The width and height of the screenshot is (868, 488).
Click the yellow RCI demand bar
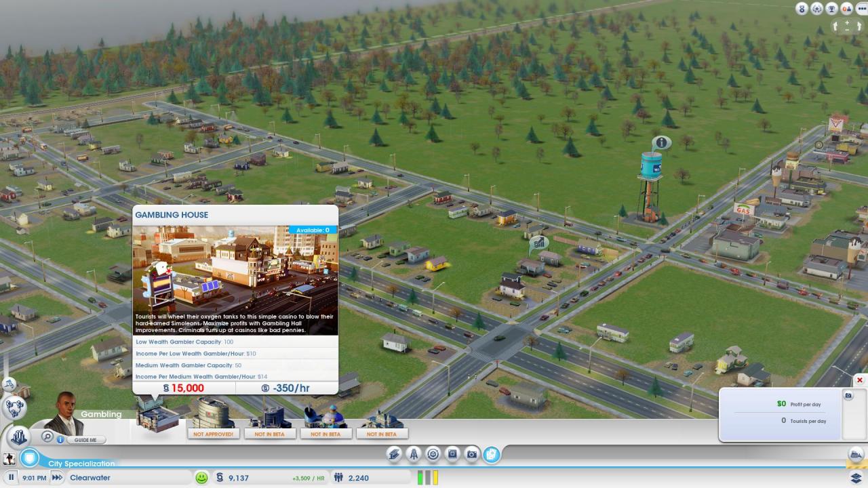[435, 478]
